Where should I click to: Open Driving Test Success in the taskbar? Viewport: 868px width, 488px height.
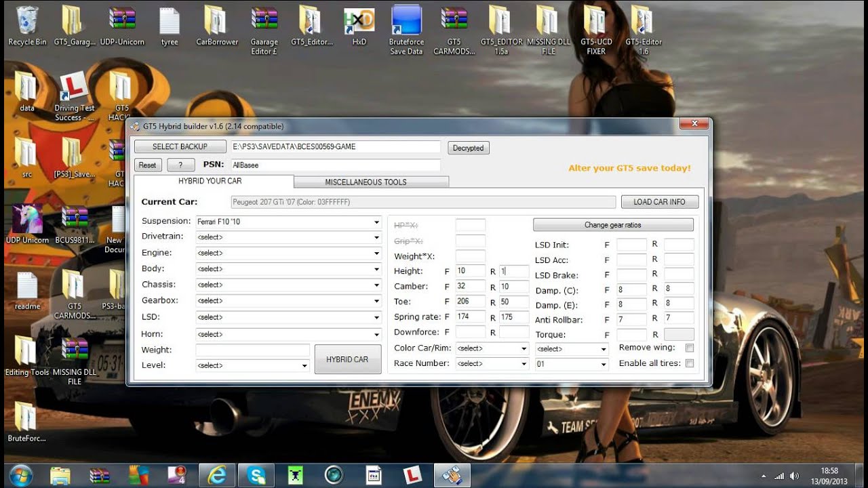click(412, 476)
